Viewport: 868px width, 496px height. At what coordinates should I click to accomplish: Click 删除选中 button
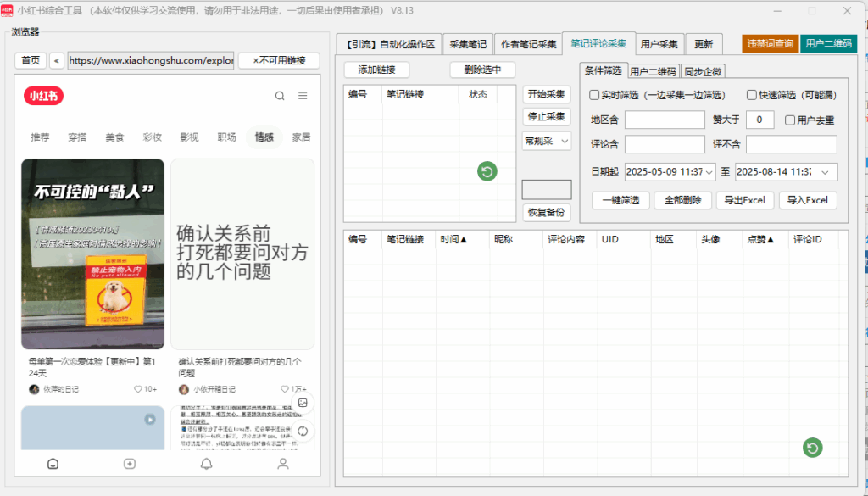click(x=482, y=70)
